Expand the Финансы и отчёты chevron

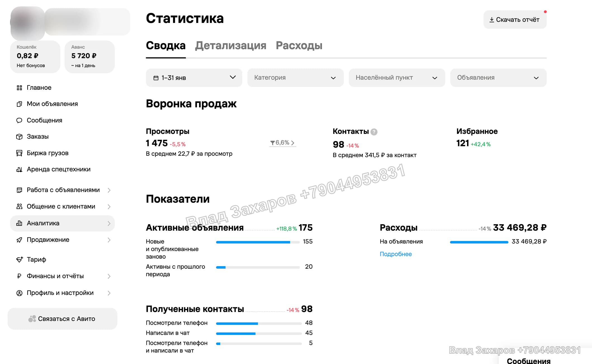(109, 276)
